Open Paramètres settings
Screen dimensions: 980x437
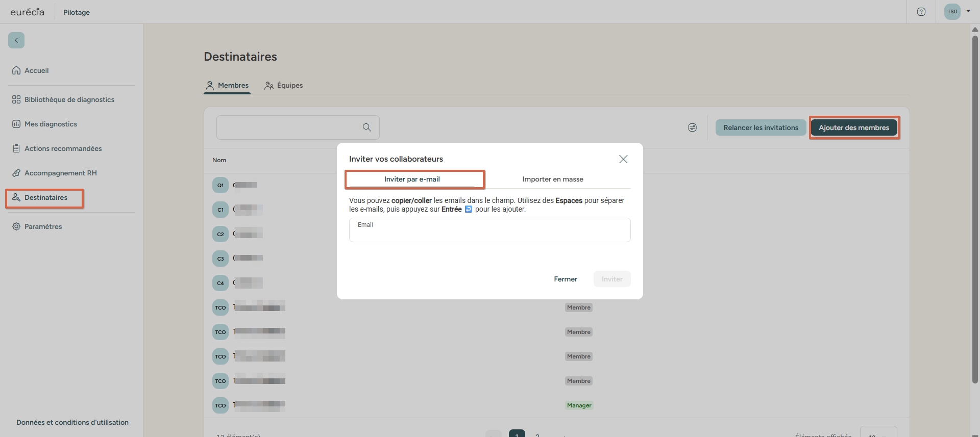[x=43, y=226]
